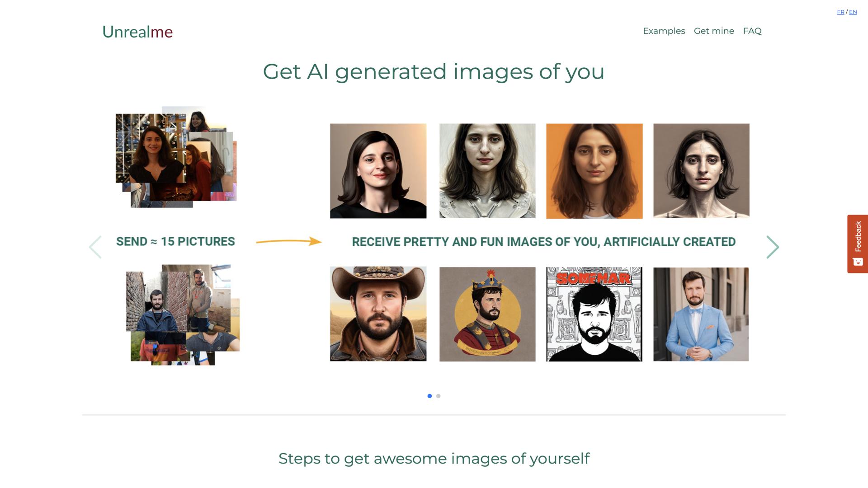Open the Examples menu item
The height and width of the screenshot is (488, 868).
(664, 31)
